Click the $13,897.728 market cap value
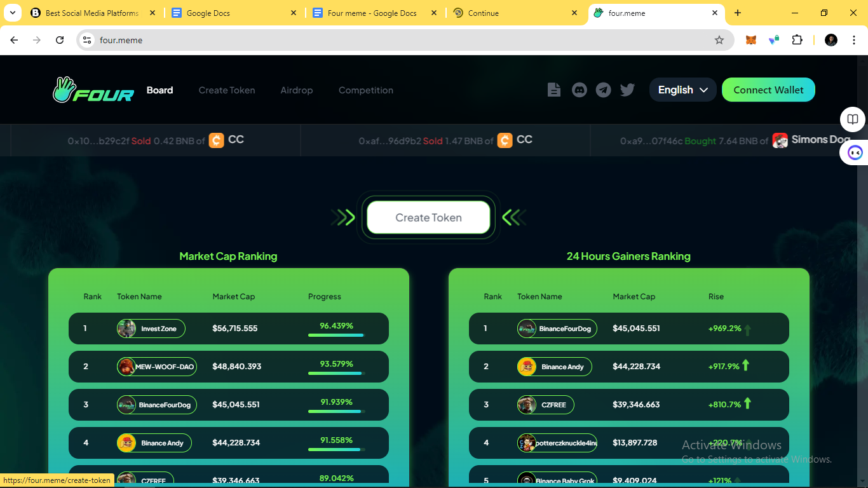 [x=635, y=443]
